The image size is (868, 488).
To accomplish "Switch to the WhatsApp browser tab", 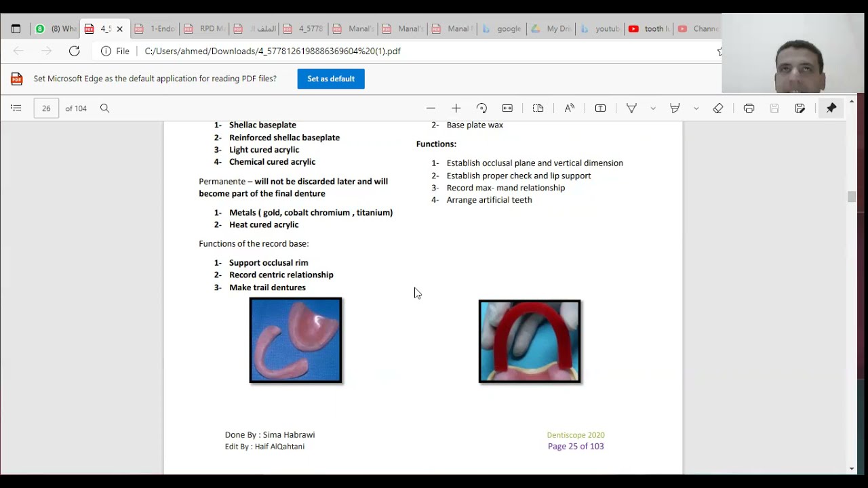I will tap(57, 28).
